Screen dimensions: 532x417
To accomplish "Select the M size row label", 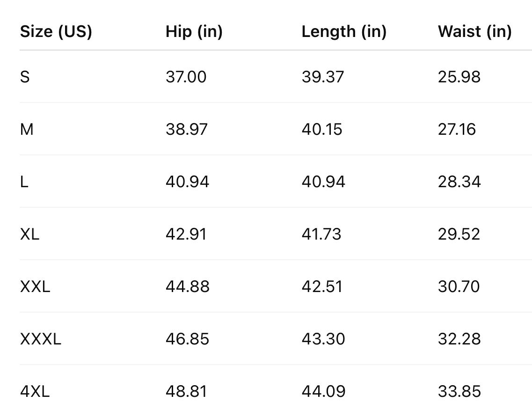I will [27, 129].
